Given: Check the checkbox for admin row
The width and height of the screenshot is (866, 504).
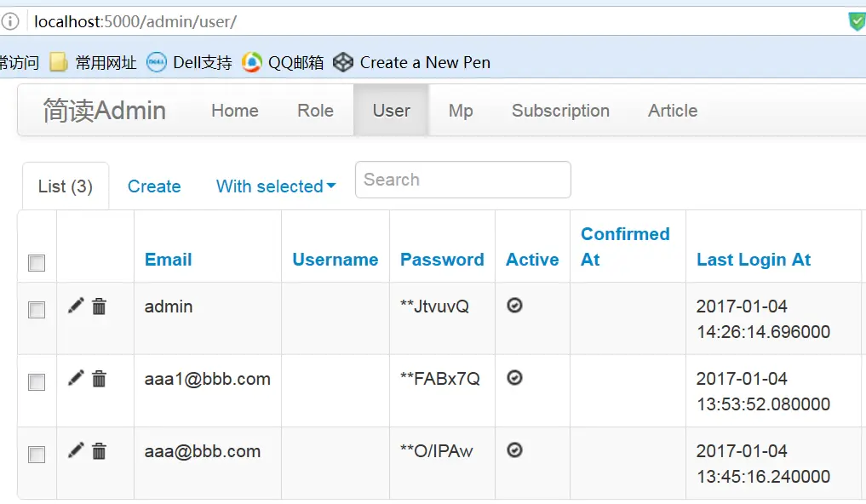Looking at the screenshot, I should click(37, 310).
